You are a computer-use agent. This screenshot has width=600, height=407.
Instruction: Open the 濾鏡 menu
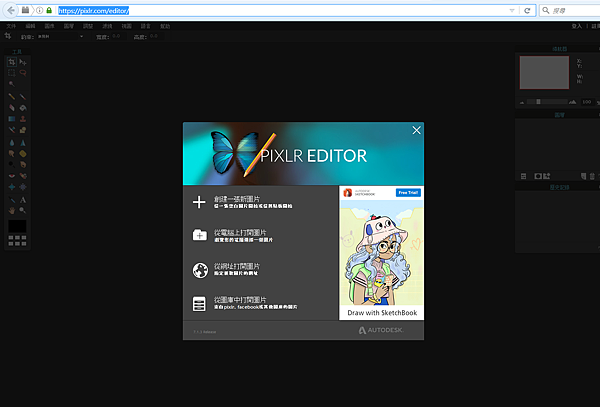click(107, 26)
